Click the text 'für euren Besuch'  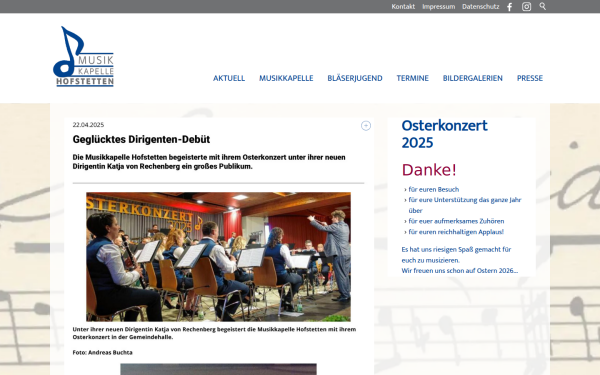434,189
